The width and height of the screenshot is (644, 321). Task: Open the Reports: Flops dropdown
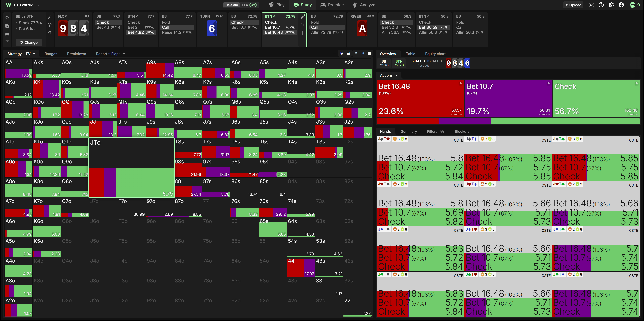(x=110, y=54)
